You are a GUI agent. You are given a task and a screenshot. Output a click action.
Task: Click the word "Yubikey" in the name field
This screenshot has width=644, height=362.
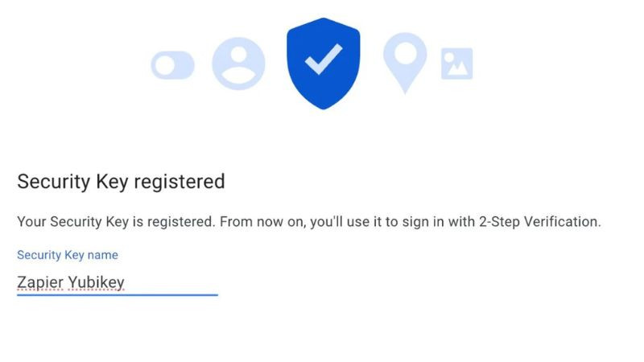tap(96, 282)
